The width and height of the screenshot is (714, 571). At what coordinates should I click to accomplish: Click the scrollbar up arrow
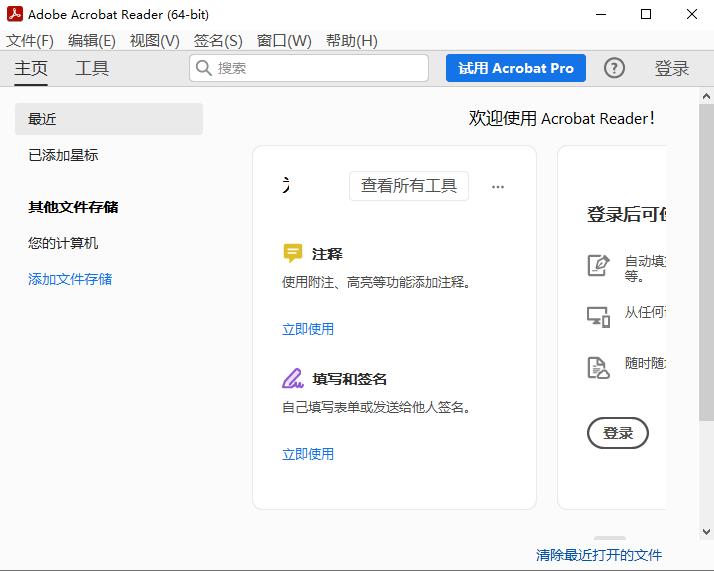click(706, 96)
